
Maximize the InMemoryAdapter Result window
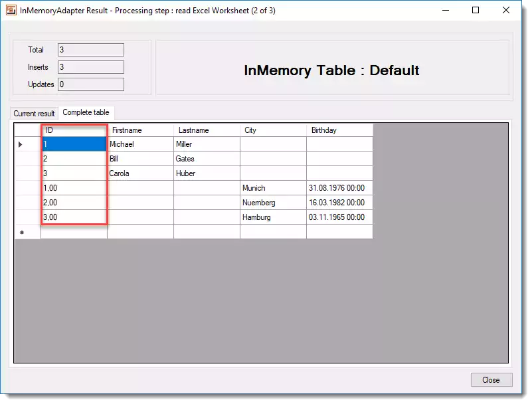(x=476, y=10)
